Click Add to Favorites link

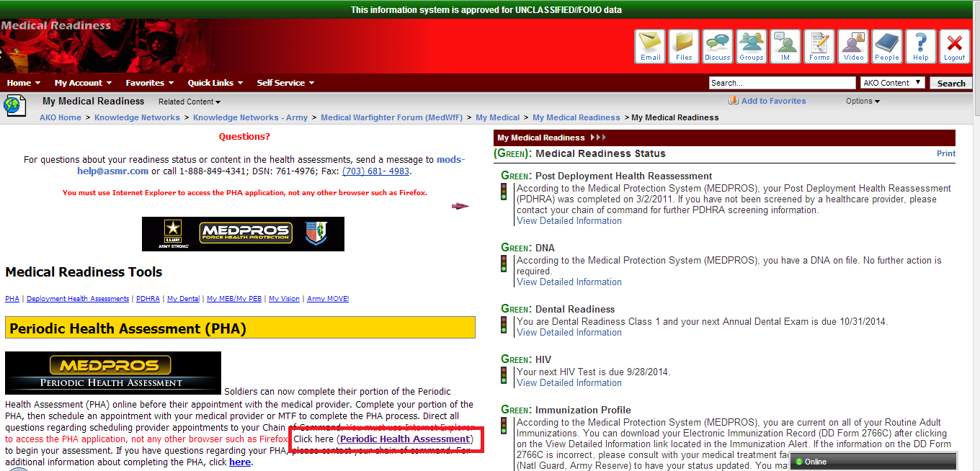(772, 101)
